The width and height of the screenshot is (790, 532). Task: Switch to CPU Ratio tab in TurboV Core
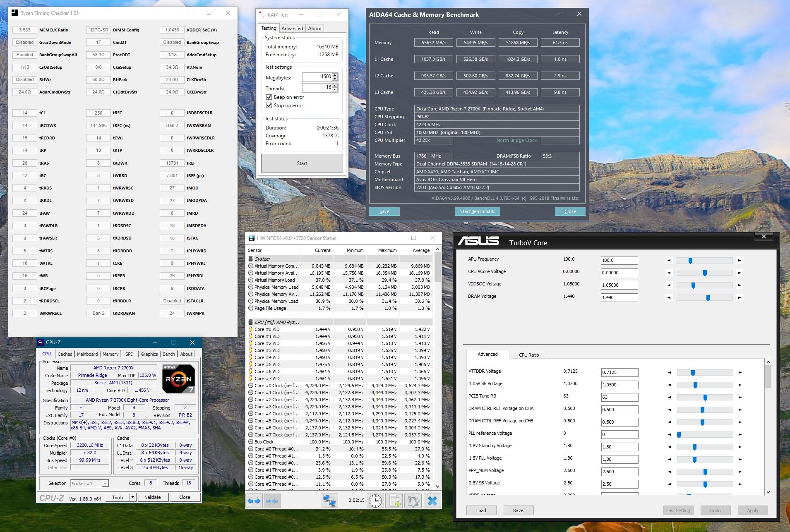tap(529, 355)
